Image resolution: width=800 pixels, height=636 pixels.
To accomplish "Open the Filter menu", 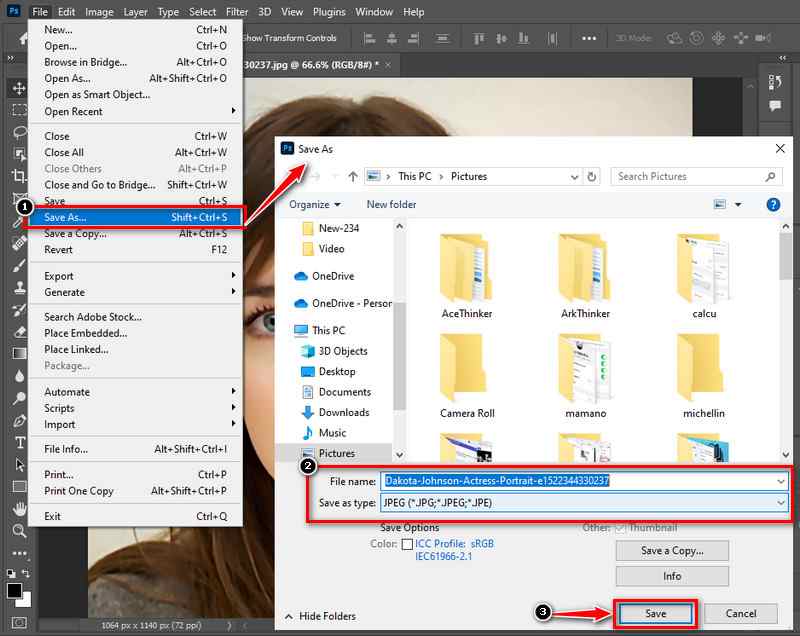I will 237,12.
